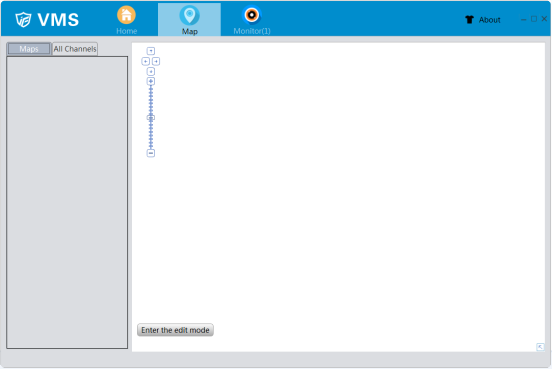Viewport: 552px width, 369px height.
Task: Zoom in on the map
Action: [151, 81]
